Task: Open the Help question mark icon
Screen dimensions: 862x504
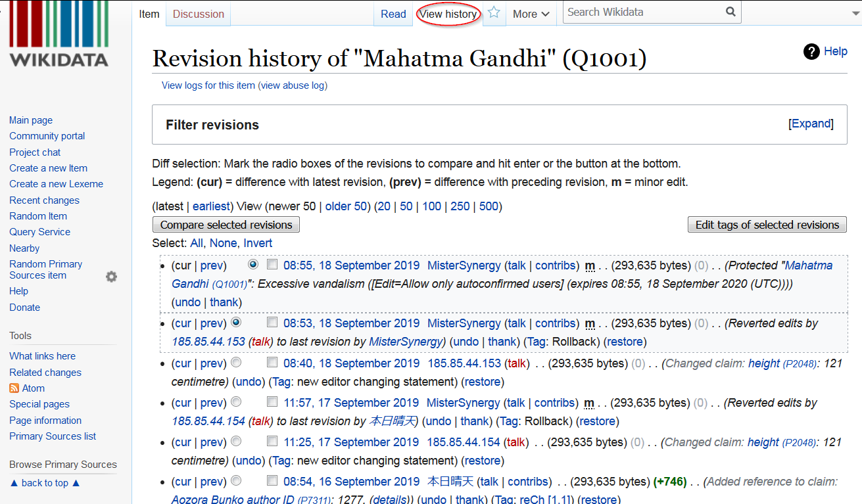Action: click(811, 51)
